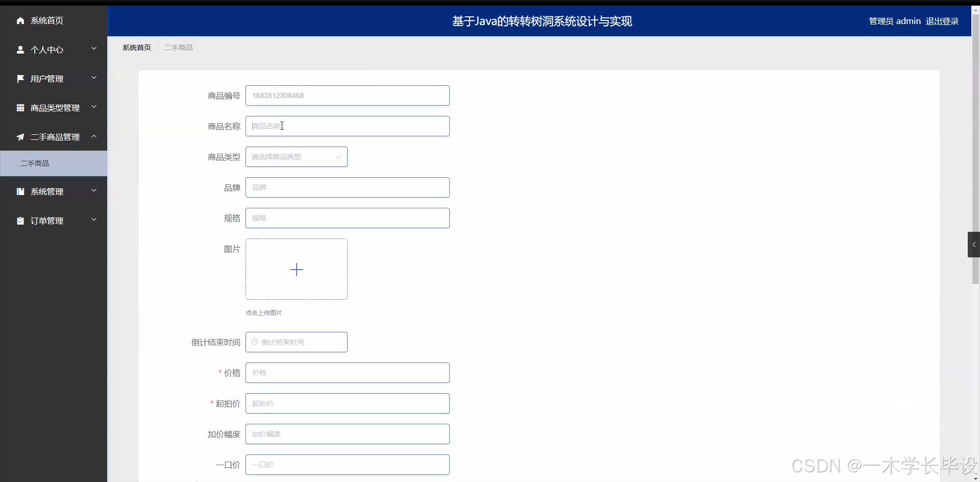This screenshot has width=980, height=482.
Task: Expand the 订单管理 sidebar section
Action: [x=94, y=220]
